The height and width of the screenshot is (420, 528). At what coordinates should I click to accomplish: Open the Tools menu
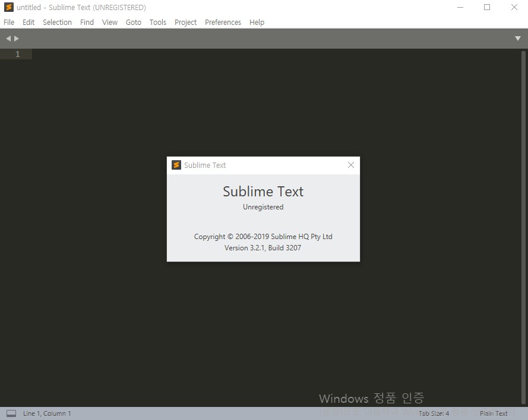(x=158, y=22)
